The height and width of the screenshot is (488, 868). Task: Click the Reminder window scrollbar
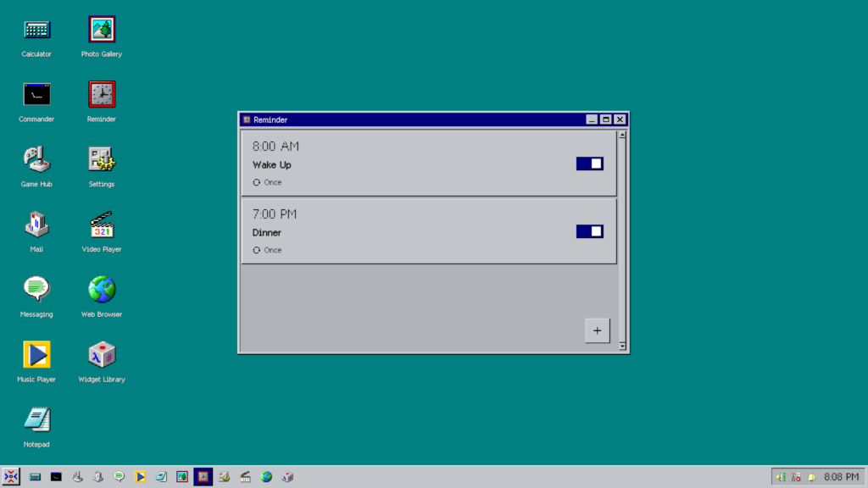621,237
